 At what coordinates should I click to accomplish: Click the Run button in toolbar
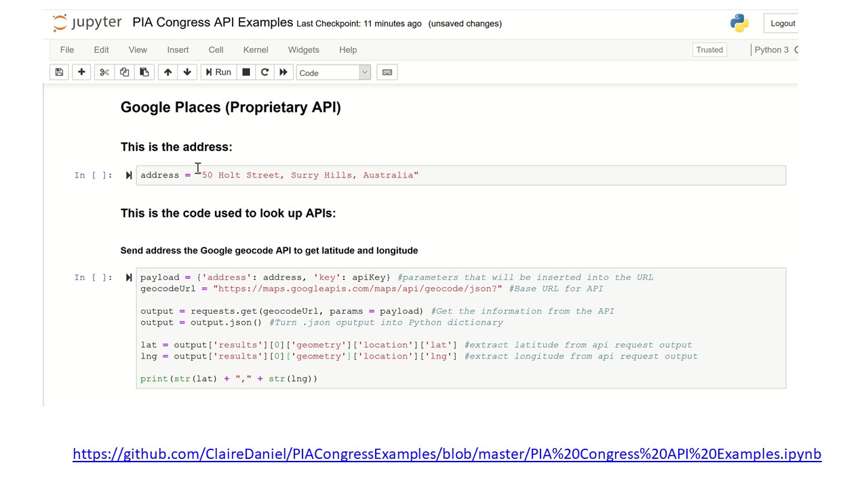(218, 72)
